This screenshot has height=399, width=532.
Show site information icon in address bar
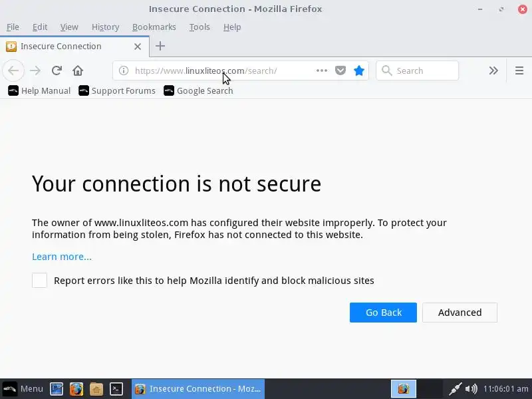coord(124,70)
